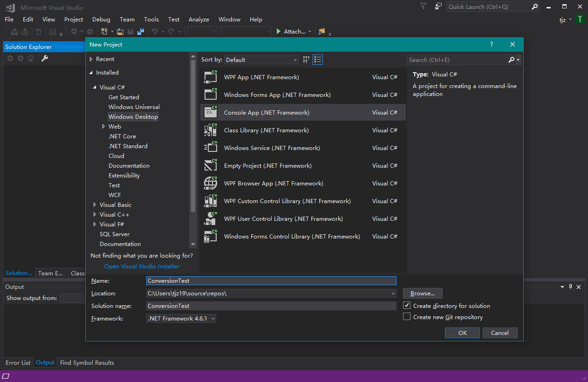Open the Framework version dropdown
588x382 pixels.
[x=181, y=319]
